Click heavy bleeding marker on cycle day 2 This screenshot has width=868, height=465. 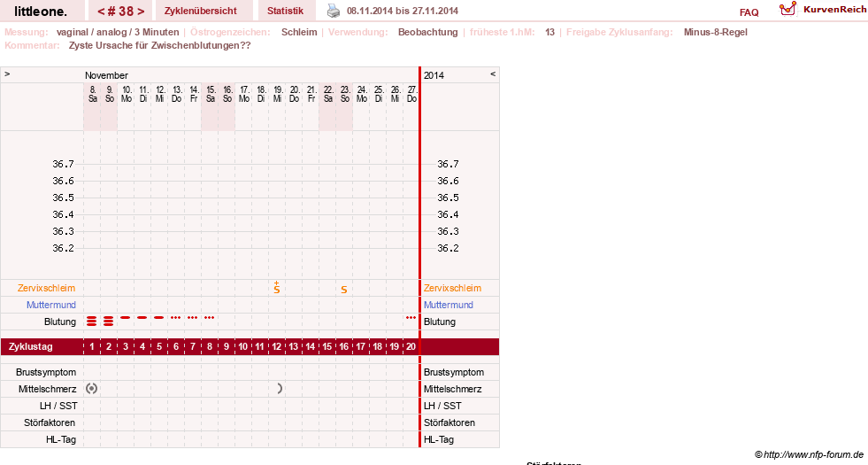point(109,321)
